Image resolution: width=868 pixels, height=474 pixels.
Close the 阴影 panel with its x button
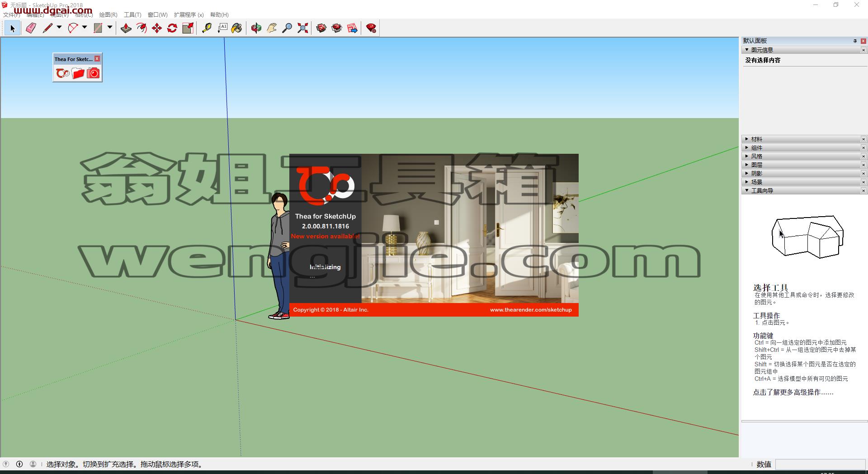pyautogui.click(x=863, y=173)
